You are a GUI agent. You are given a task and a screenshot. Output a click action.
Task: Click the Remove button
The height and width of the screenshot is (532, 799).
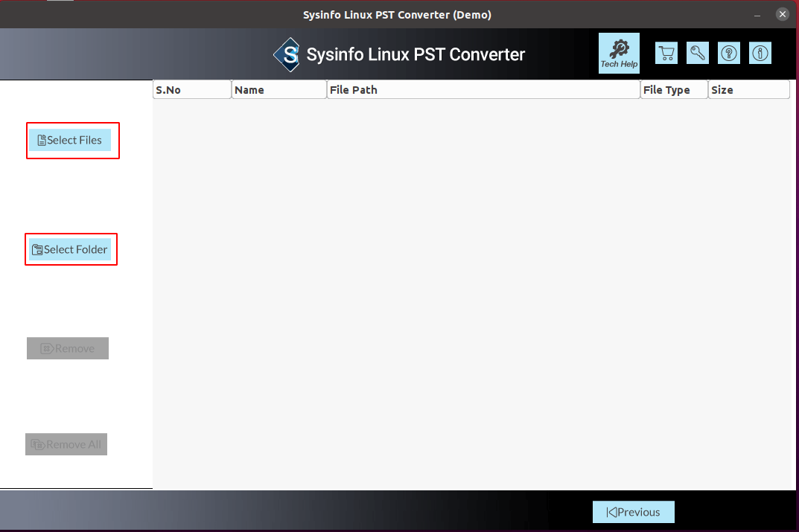pos(68,348)
